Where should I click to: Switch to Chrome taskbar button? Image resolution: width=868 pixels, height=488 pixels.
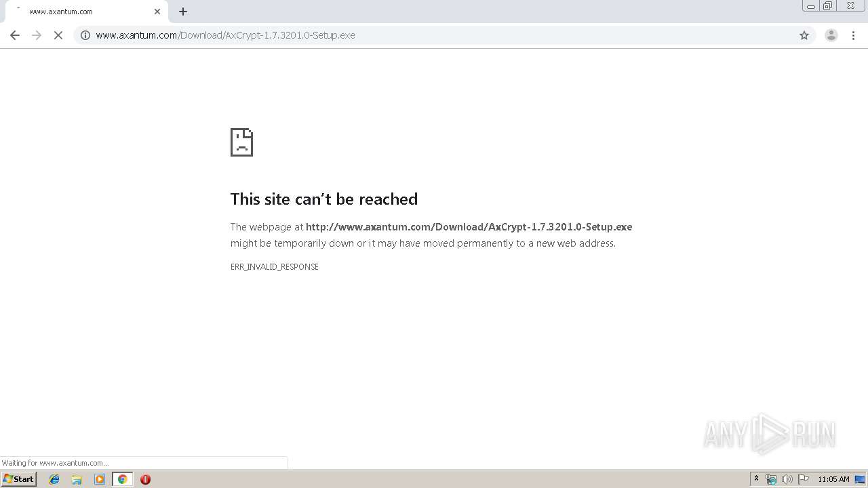[x=122, y=479]
